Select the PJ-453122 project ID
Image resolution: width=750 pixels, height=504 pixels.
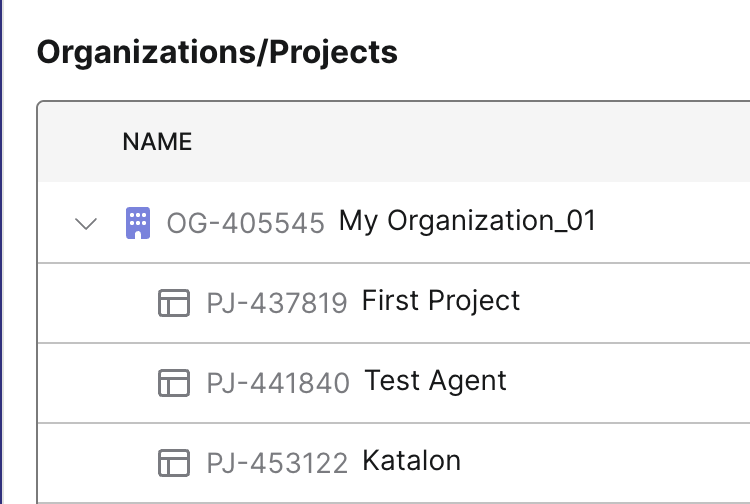[x=277, y=462]
